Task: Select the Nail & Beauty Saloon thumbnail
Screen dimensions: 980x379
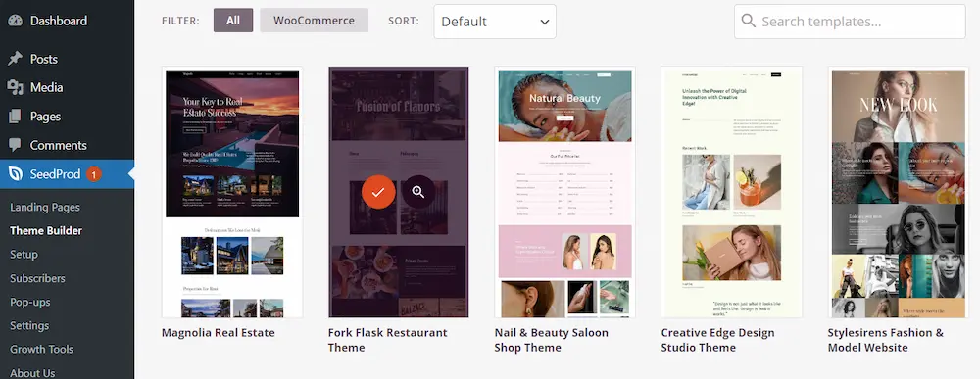Action: 565,192
